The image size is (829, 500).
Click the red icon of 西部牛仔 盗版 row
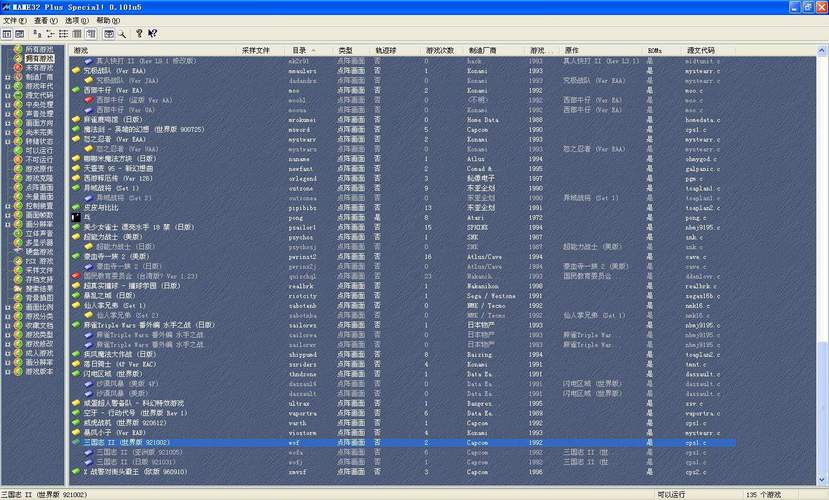click(89, 100)
